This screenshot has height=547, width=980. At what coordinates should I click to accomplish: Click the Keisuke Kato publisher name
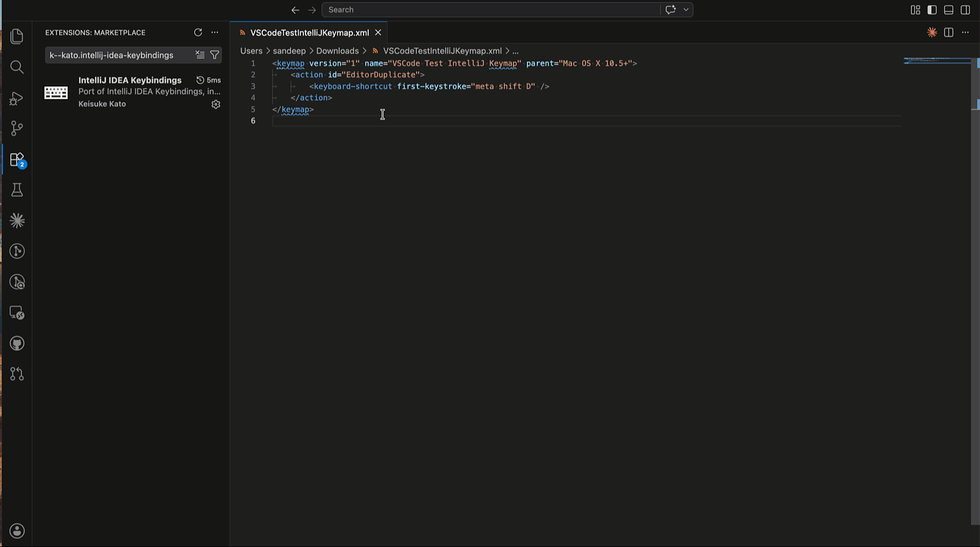pos(102,104)
